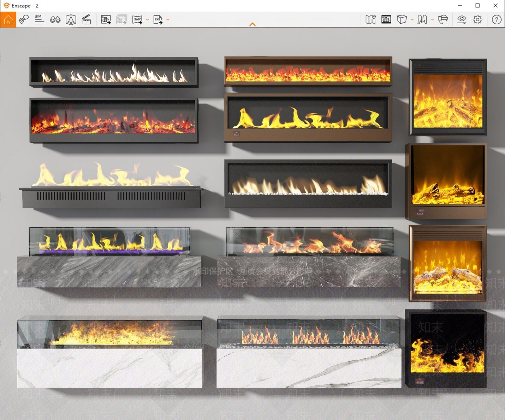The width and height of the screenshot is (505, 420).
Task: Click the EXE standalone export icon
Action: pyautogui.click(x=158, y=20)
